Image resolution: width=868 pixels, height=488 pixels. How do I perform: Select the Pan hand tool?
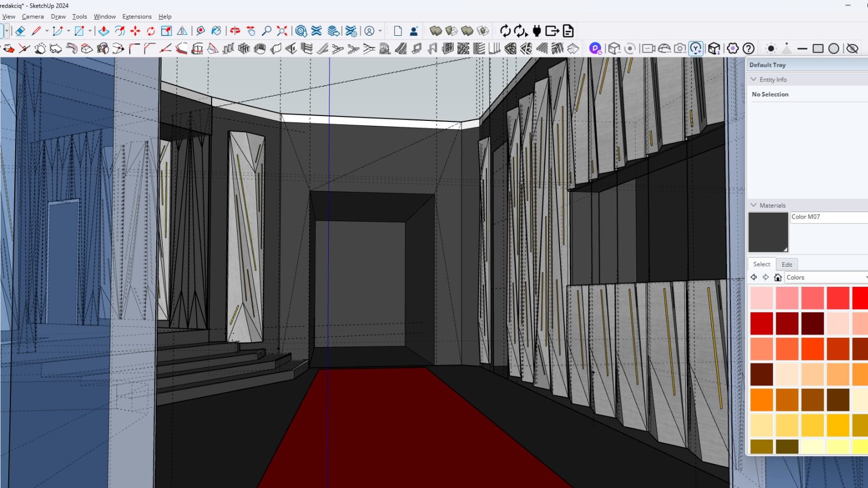[251, 31]
